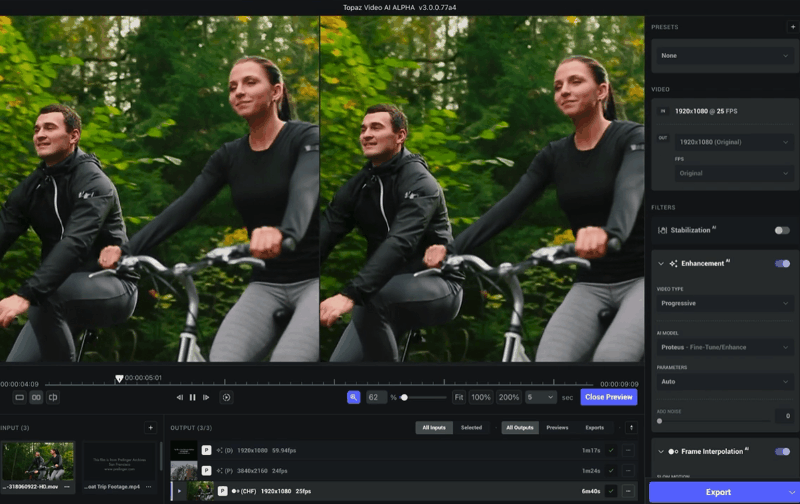Select the side-by-side view icon
800x504 pixels.
click(36, 397)
